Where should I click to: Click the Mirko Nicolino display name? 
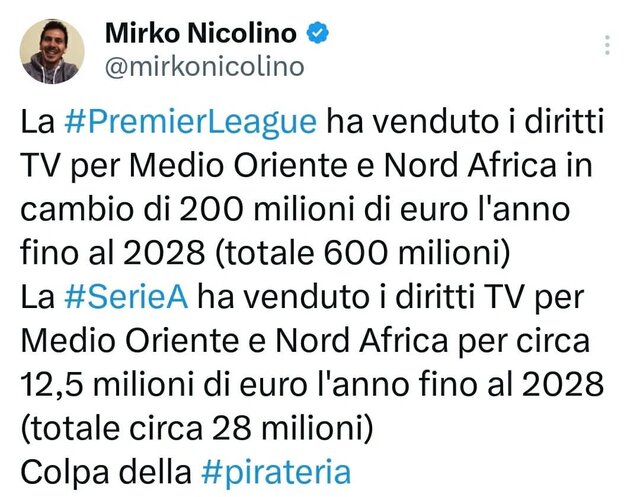coord(201,33)
